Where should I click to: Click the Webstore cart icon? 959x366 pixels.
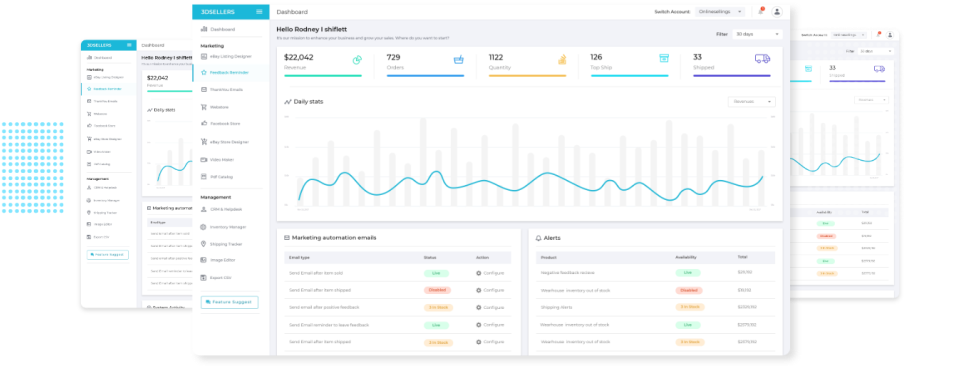coord(204,107)
